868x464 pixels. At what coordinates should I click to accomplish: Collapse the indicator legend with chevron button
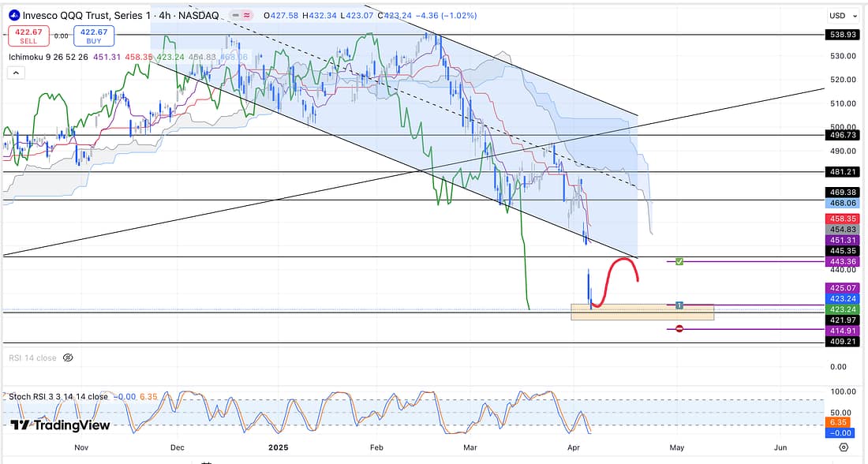click(x=15, y=73)
